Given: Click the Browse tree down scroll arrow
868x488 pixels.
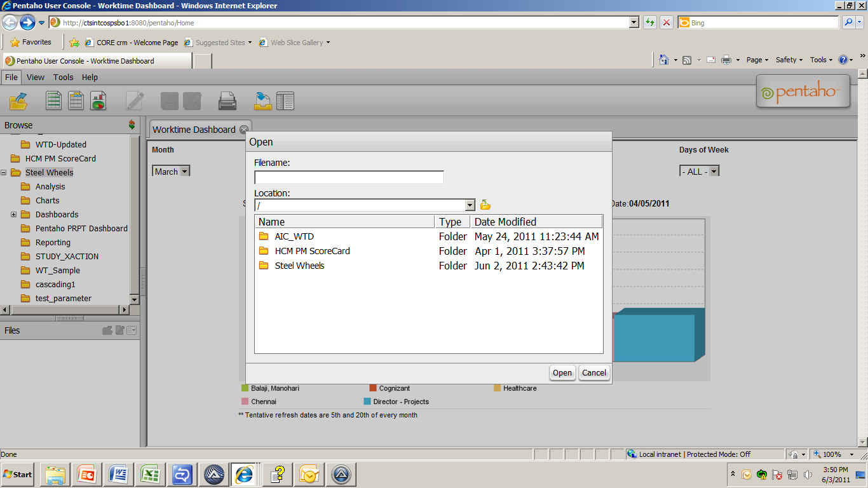Looking at the screenshot, I should click(x=134, y=299).
